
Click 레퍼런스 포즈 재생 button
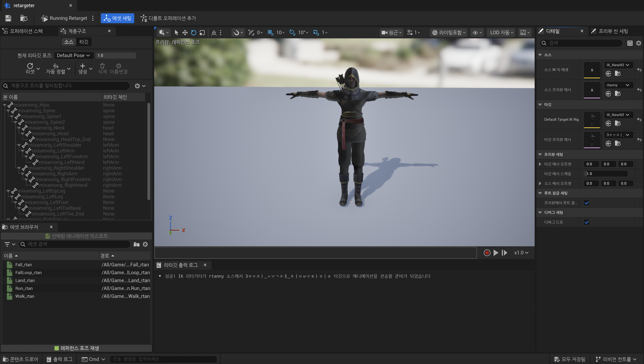coord(77,348)
